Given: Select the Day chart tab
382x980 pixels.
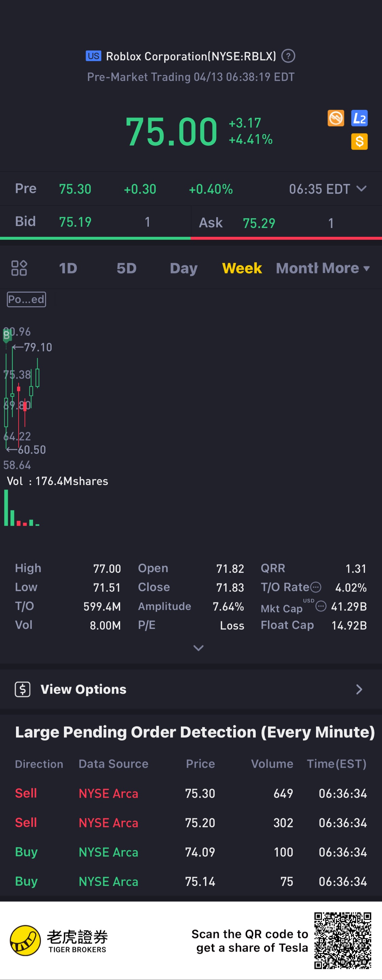Looking at the screenshot, I should point(184,268).
